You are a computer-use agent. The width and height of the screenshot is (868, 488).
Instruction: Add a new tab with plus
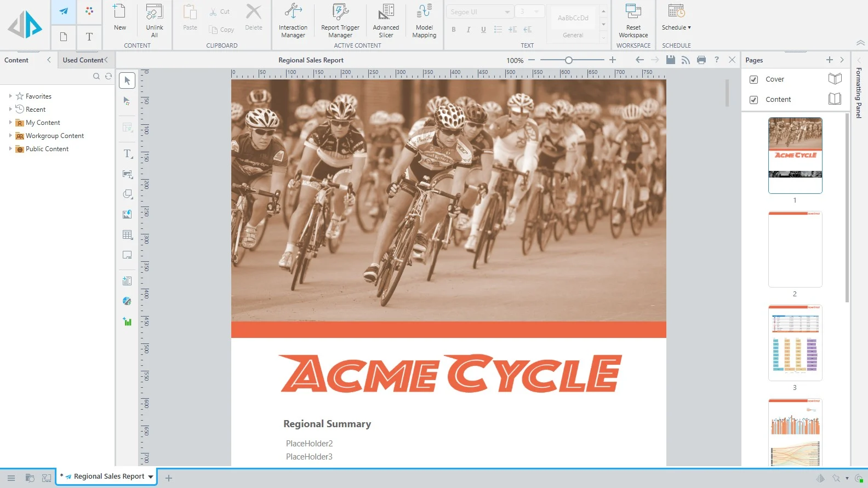tap(169, 478)
